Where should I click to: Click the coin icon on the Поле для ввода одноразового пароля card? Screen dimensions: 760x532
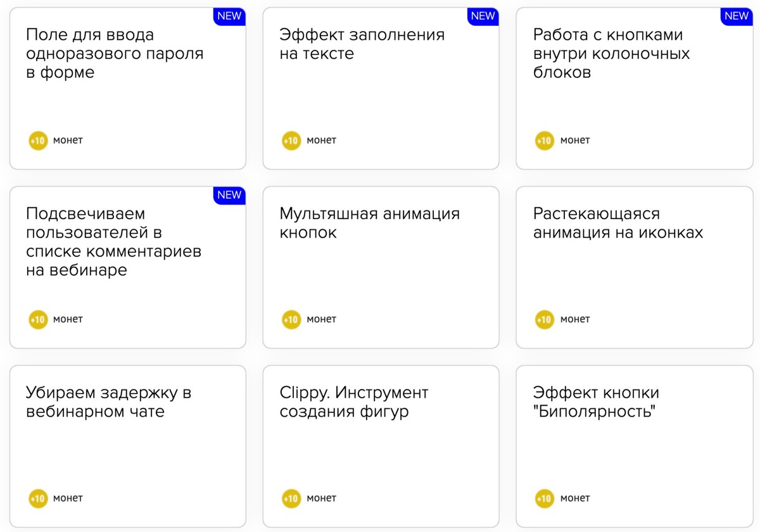(x=38, y=141)
